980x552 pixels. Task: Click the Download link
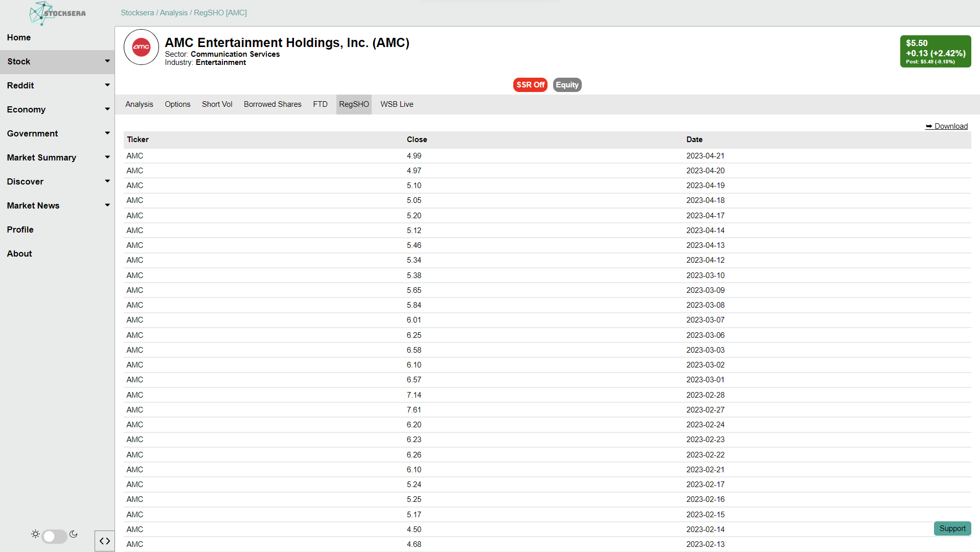click(947, 126)
